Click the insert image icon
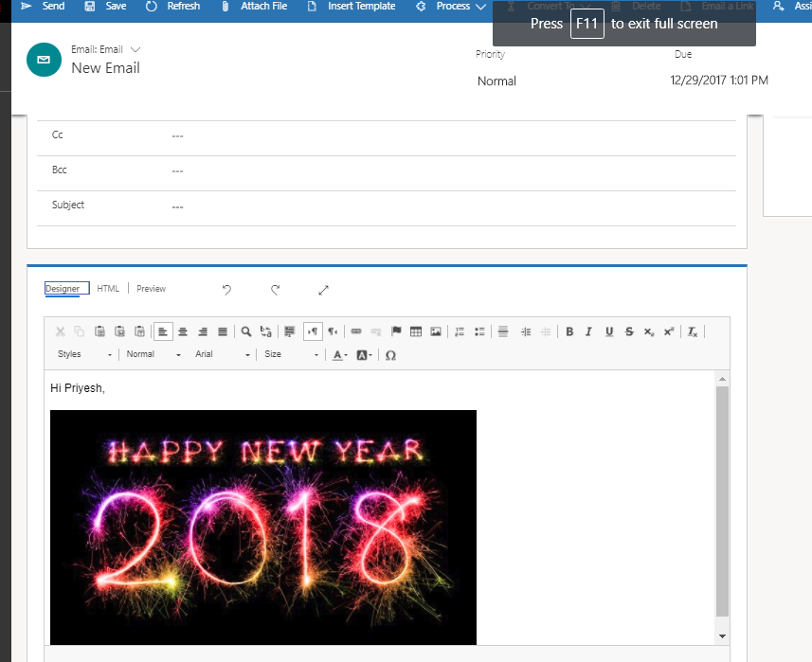This screenshot has width=812, height=662. (436, 331)
